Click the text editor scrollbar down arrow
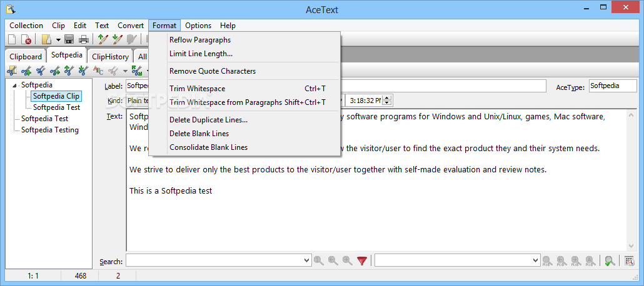Viewport: 644px width, 286px height. pos(631,246)
